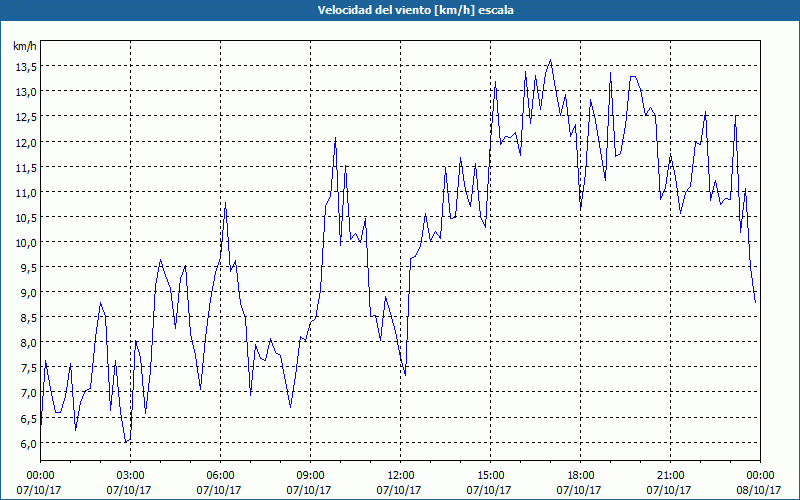Click the 15:00 time axis label
Viewport: 800px width, 500px height.
click(490, 476)
